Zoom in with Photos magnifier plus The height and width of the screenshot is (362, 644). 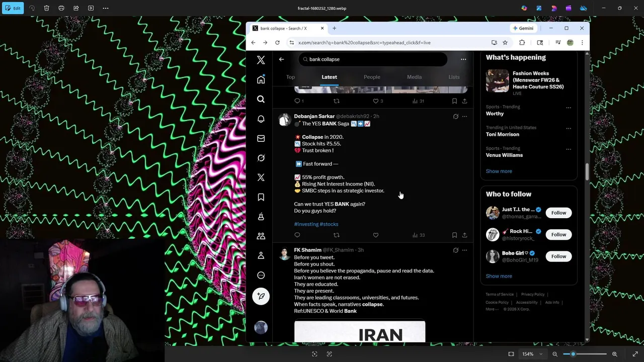point(614,354)
